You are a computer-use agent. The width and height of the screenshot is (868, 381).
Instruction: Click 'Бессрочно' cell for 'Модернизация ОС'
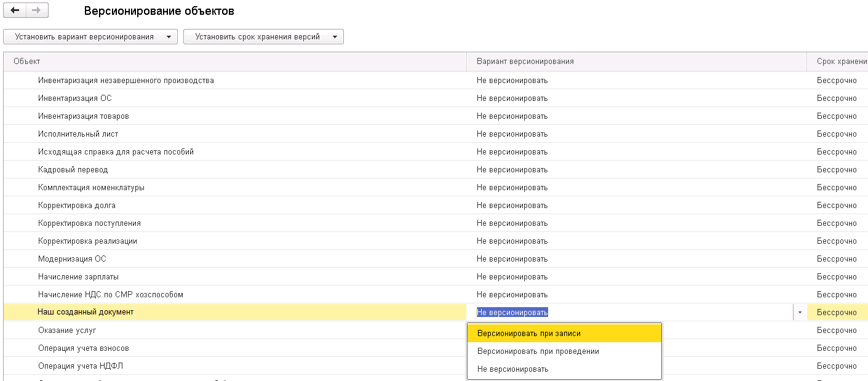tap(837, 259)
